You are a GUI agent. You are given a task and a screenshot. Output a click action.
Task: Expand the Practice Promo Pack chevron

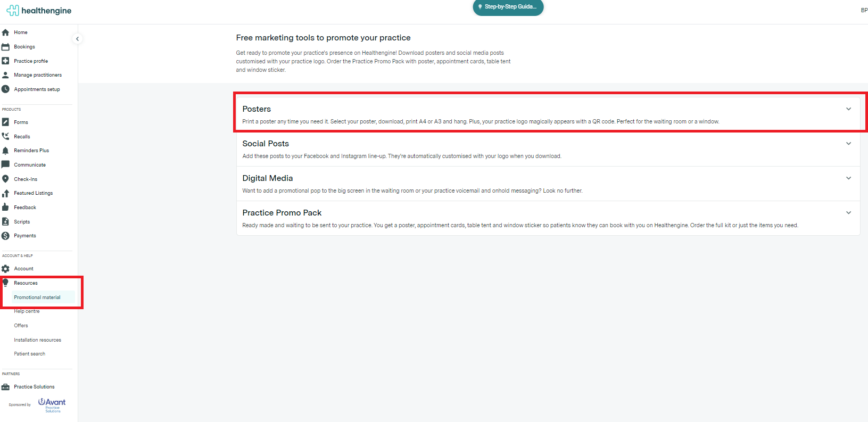[848, 213]
